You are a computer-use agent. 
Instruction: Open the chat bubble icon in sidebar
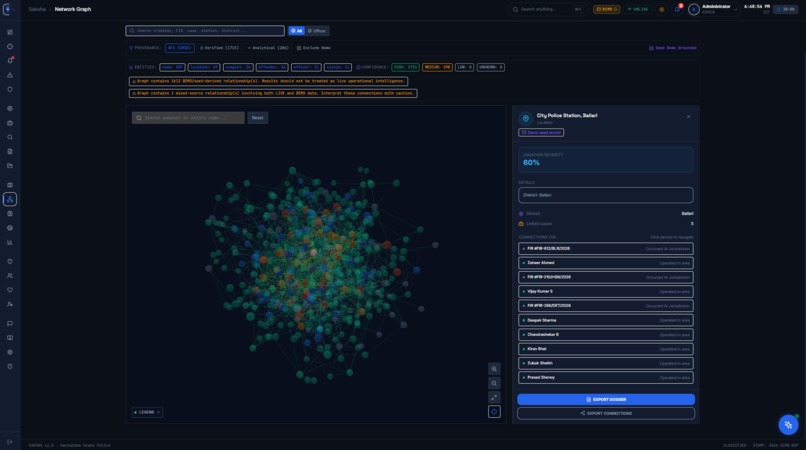10,323
